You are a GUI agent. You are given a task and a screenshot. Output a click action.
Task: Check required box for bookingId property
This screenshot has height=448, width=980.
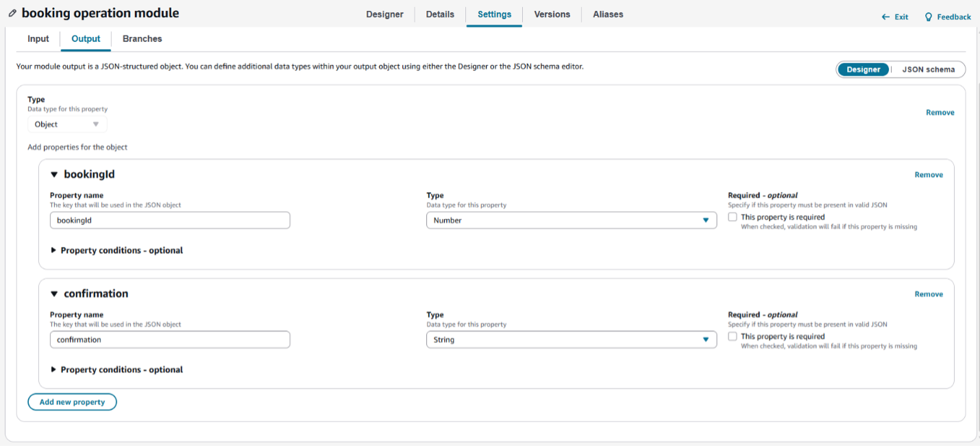click(733, 217)
